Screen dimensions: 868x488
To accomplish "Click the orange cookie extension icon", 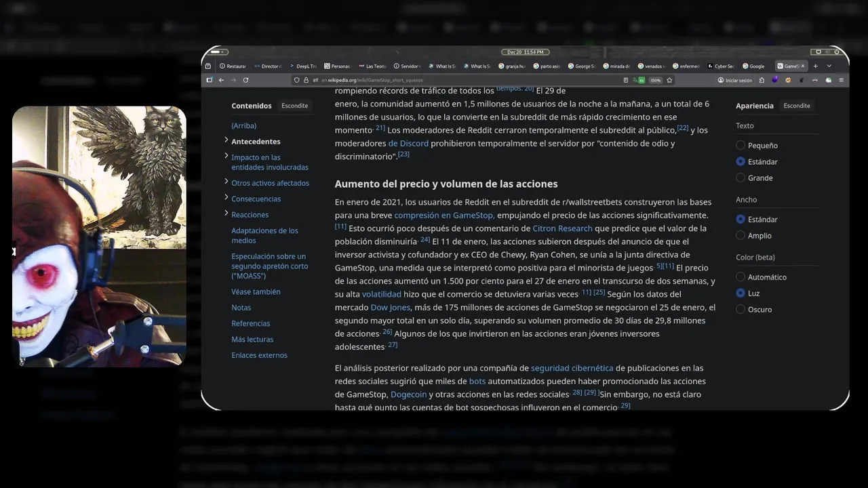I will tap(788, 80).
